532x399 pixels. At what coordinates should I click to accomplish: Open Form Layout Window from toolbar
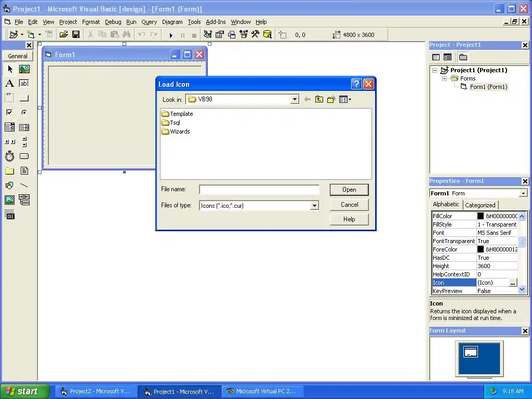click(232, 34)
